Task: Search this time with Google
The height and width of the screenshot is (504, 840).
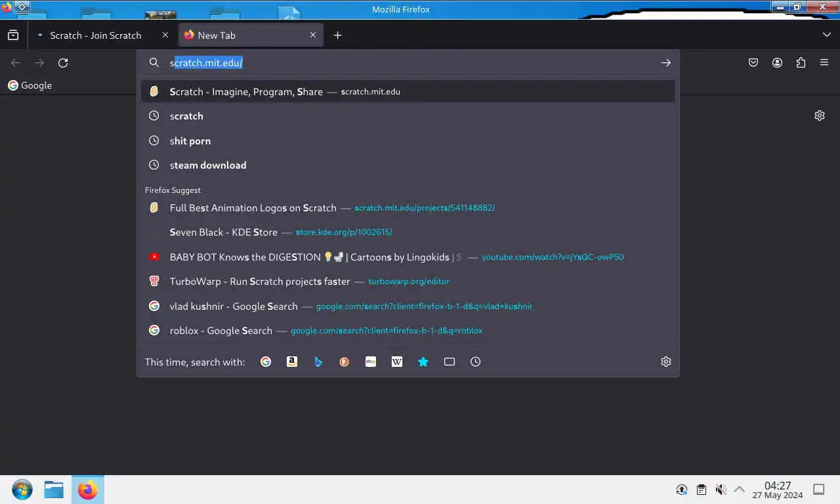Action: [266, 362]
